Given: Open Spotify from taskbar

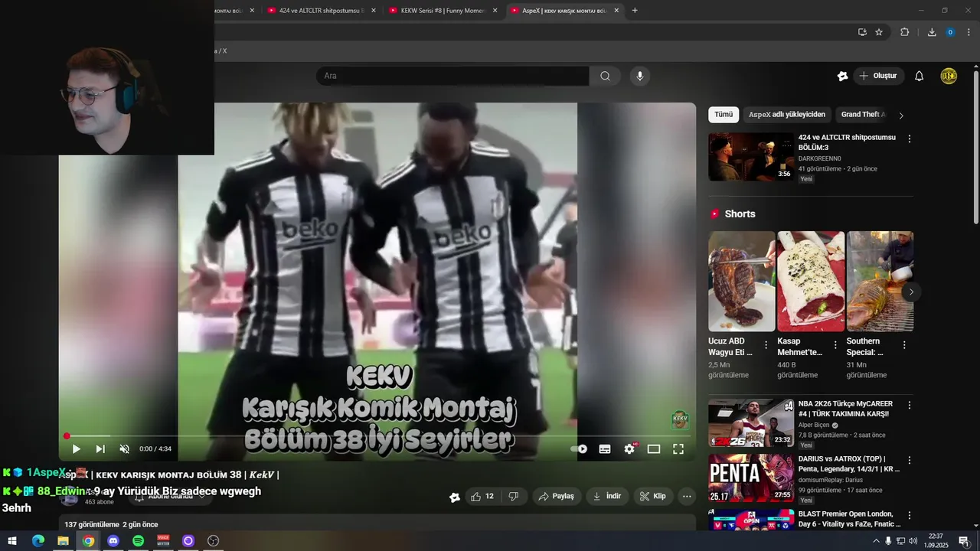Looking at the screenshot, I should (138, 541).
